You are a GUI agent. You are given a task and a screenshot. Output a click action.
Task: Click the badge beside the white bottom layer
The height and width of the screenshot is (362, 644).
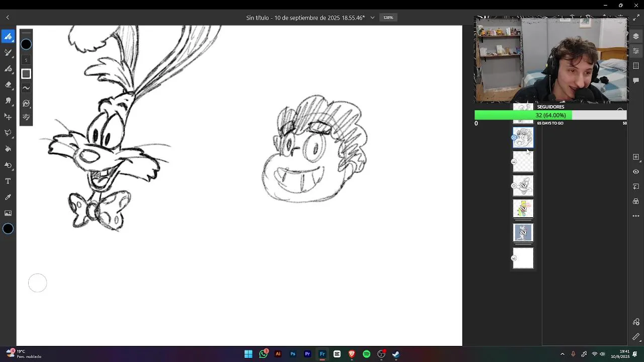coord(514,258)
